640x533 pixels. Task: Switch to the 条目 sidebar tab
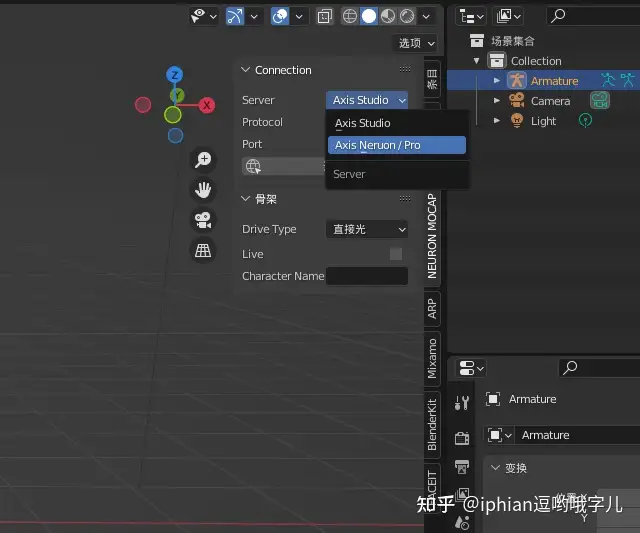(432, 79)
